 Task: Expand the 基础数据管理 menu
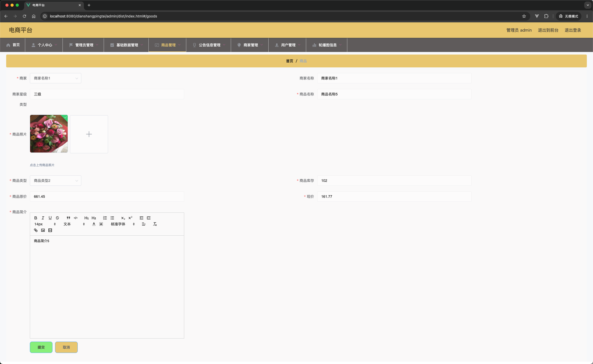click(126, 45)
